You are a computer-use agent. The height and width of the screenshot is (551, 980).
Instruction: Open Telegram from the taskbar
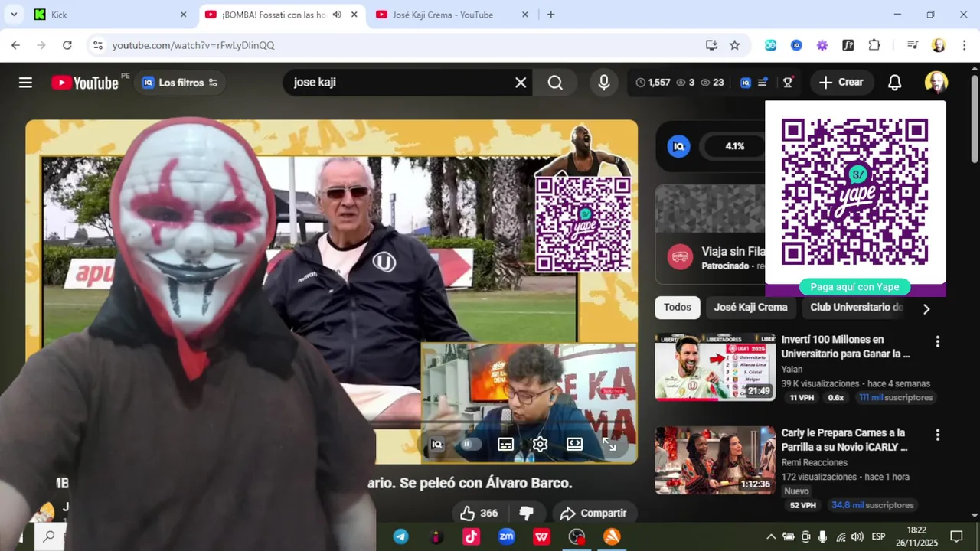400,536
